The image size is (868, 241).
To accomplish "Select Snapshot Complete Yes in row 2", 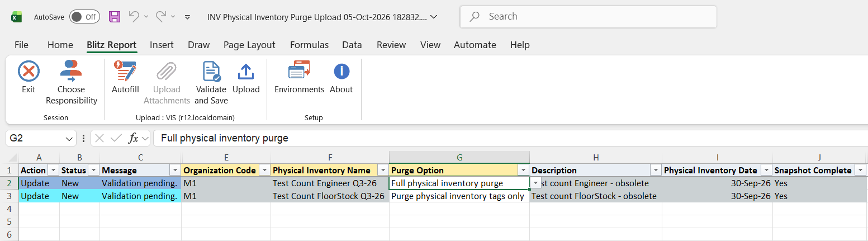I will [820, 183].
